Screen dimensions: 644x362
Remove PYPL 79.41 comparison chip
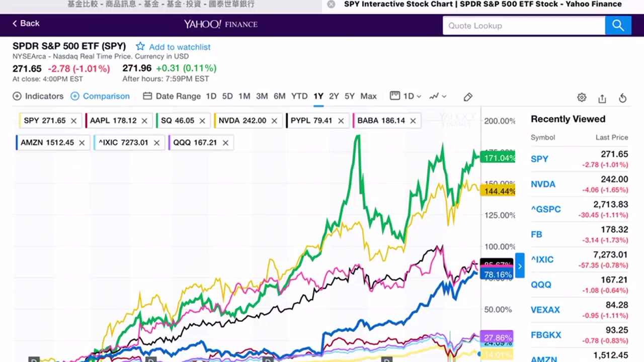click(341, 121)
